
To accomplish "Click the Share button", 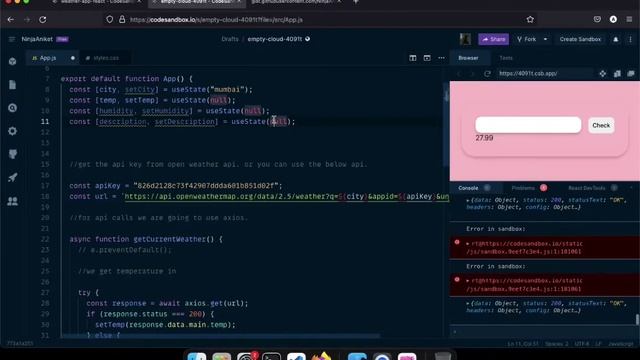I will (x=493, y=39).
